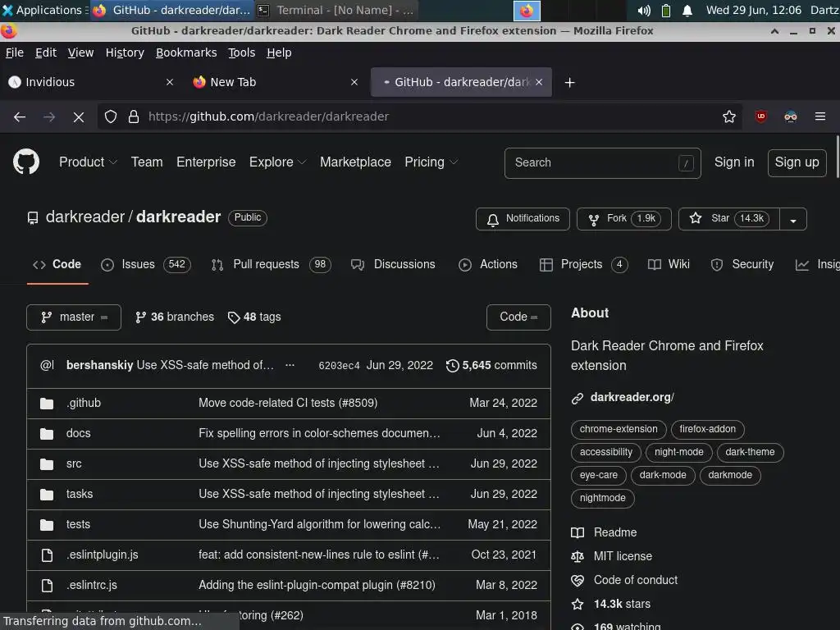Click the commit history clock icon
This screenshot has width=840, height=630.
point(452,365)
